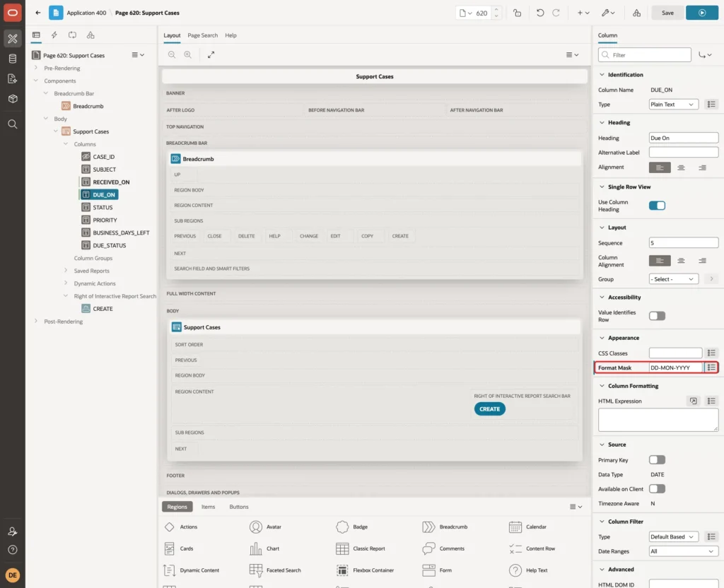Switch gallery to the Items tab
Viewport: 724px width, 588px height.
209,507
